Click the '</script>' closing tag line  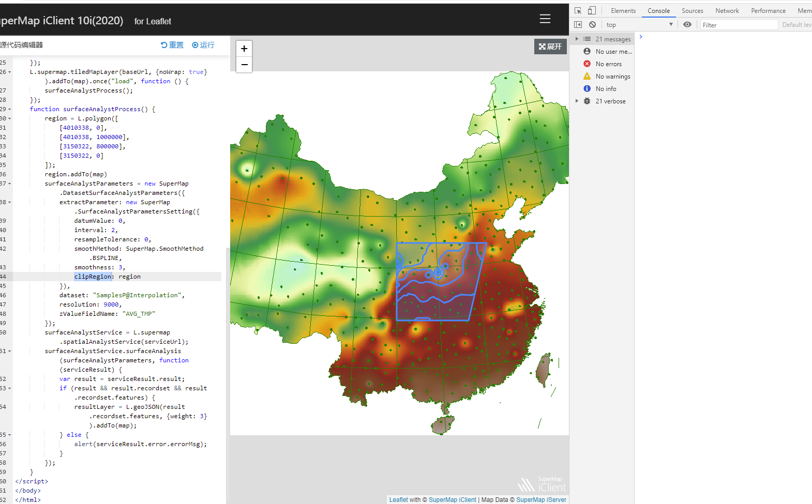point(32,481)
